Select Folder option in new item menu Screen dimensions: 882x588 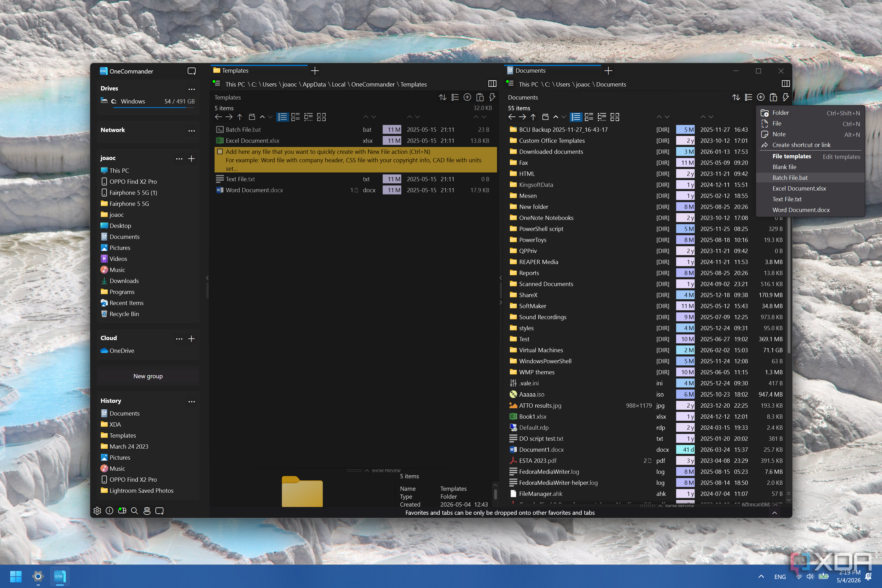[x=810, y=113]
